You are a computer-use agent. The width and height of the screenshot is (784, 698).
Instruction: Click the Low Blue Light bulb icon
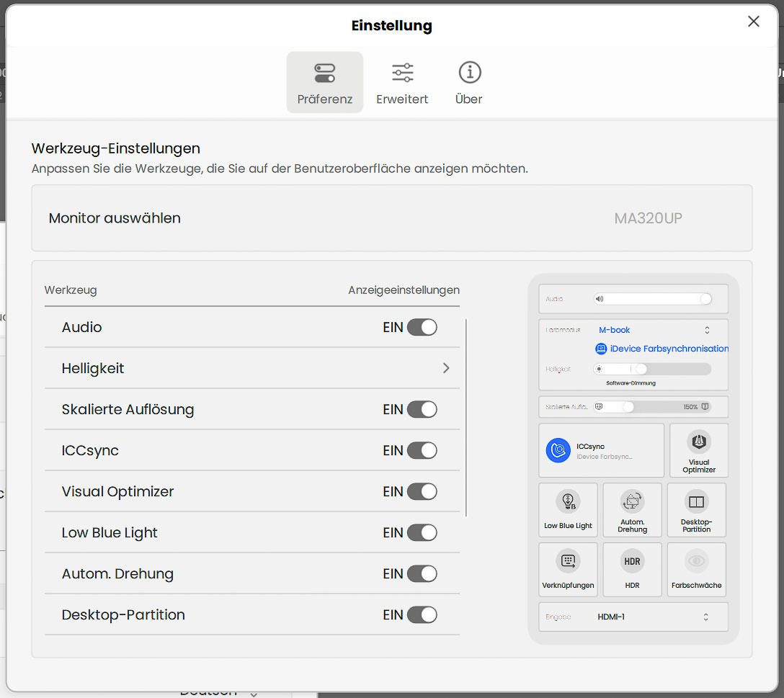point(568,501)
